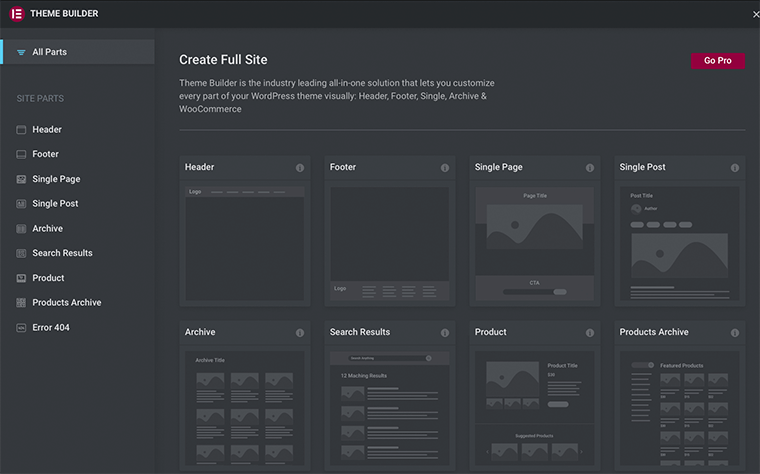Choose Products Archive in sidebar
760x474 pixels.
click(x=66, y=303)
